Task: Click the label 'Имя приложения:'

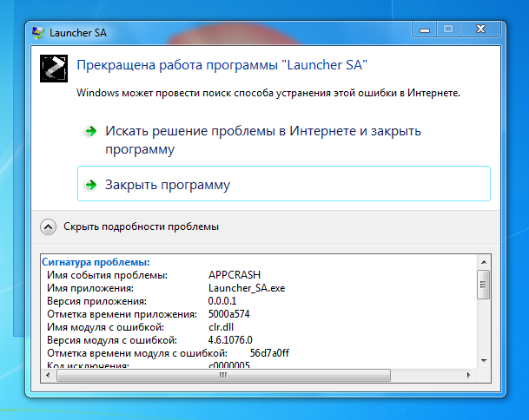Action: click(x=90, y=288)
